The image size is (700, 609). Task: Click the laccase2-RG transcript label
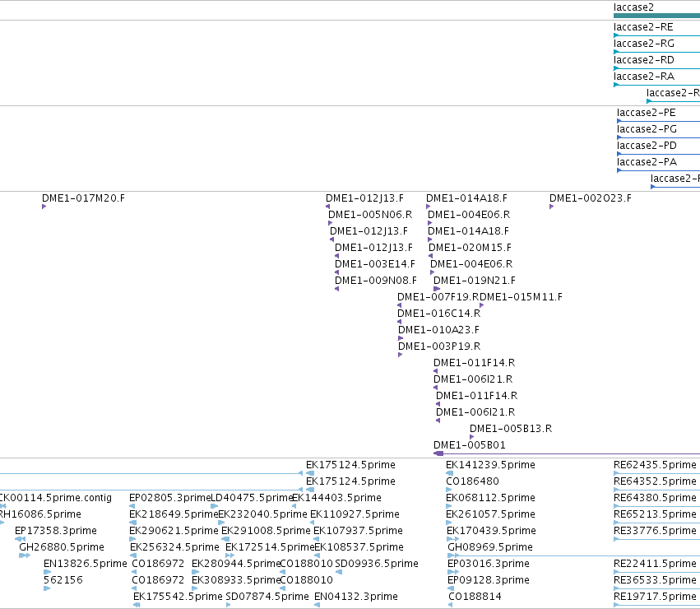point(644,44)
